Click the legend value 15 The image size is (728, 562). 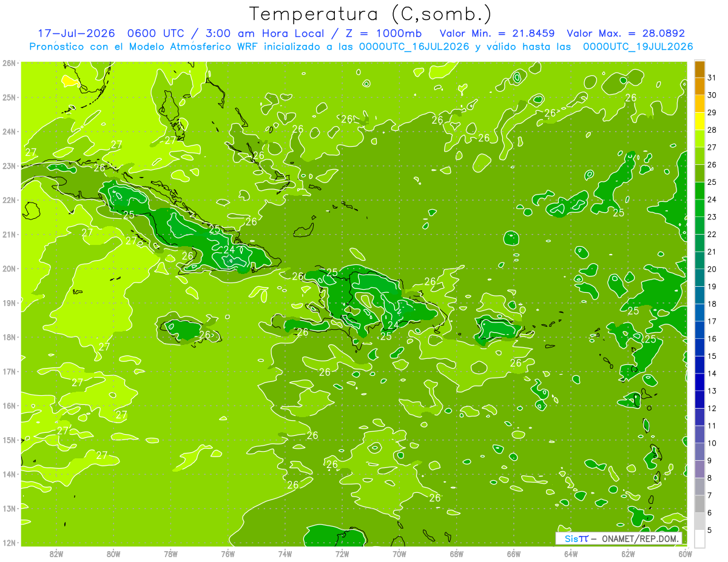pyautogui.click(x=712, y=356)
